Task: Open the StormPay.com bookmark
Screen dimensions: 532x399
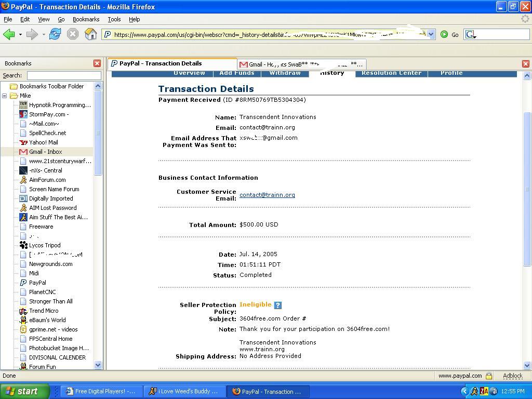Action: pyautogui.click(x=49, y=114)
